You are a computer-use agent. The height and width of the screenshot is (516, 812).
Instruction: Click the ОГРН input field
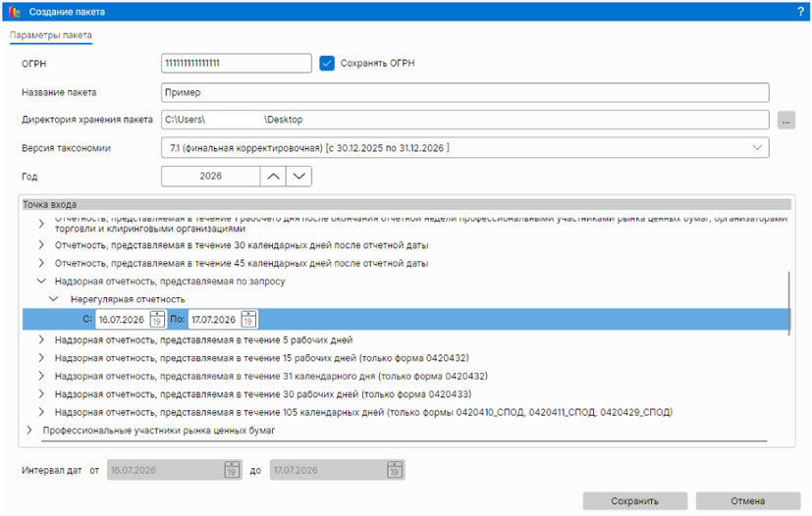pos(235,63)
